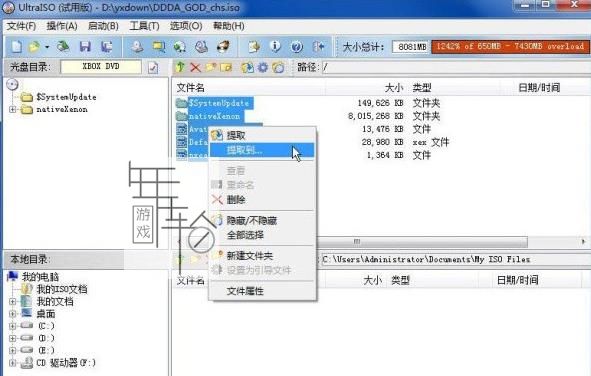Screen dimensions: 591x376
Task: Click the 大小 column header in disc list
Action: [x=394, y=88]
